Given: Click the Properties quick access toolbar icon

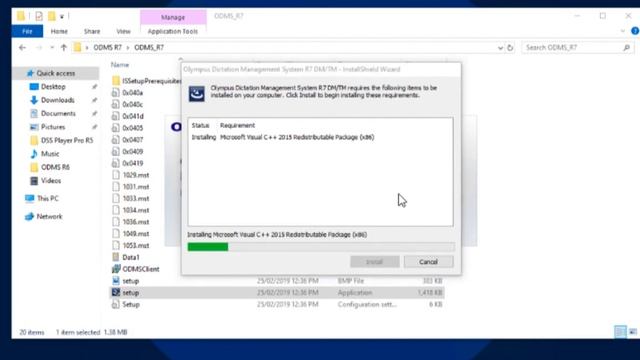Looking at the screenshot, I should (x=39, y=16).
